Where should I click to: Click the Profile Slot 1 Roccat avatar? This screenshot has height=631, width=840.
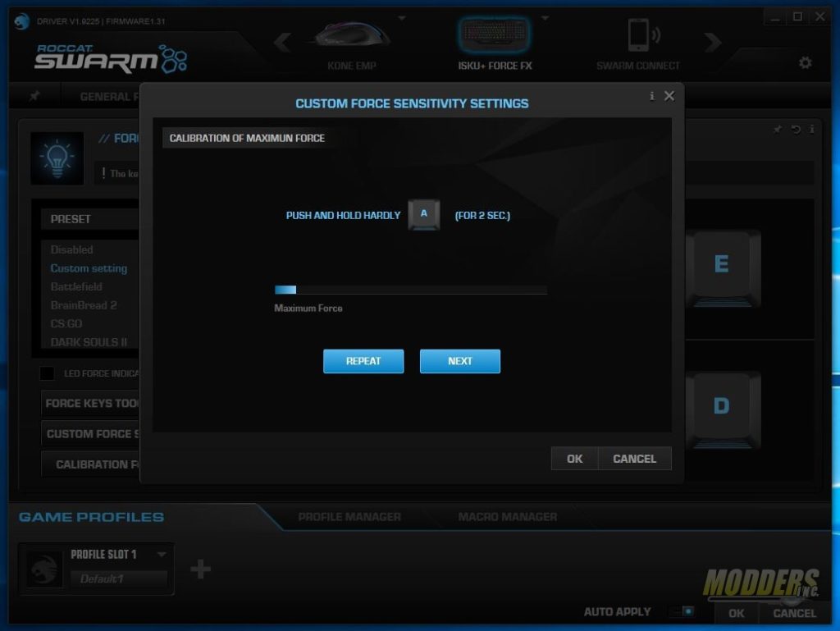(44, 569)
